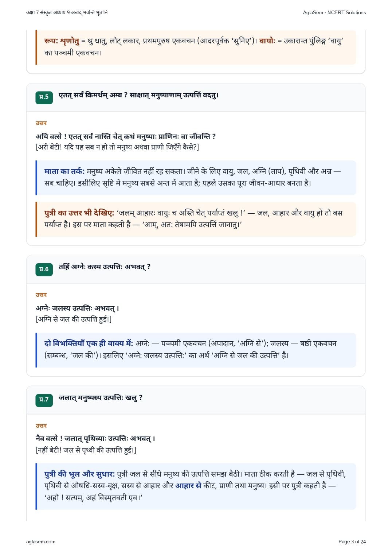
Task: Click the chapter title in page header
Action: click(67, 12)
